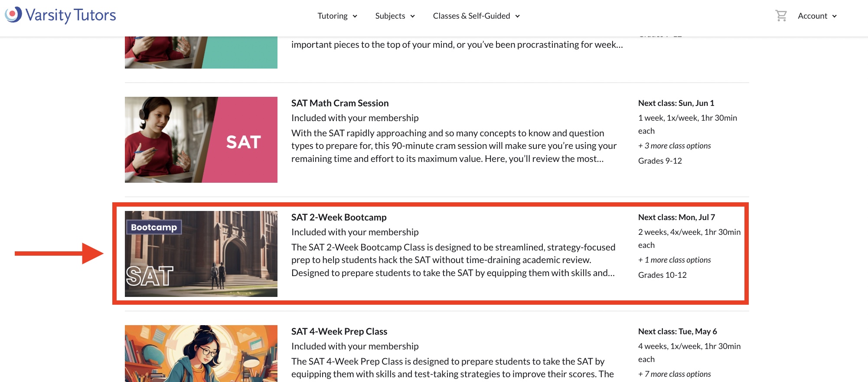Open the shopping cart icon
The width and height of the screenshot is (868, 382).
[781, 16]
